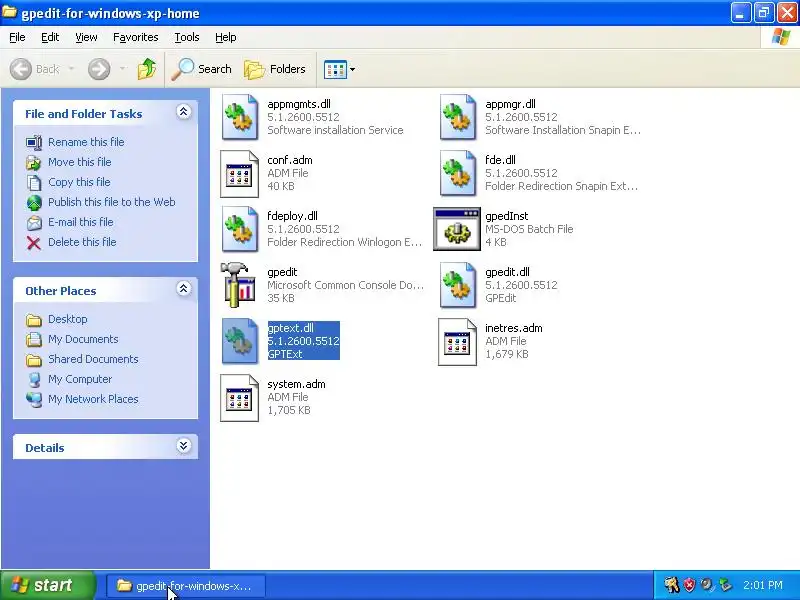The height and width of the screenshot is (600, 800).
Task: Click the highlighted gptext.dll file icon
Action: click(239, 341)
